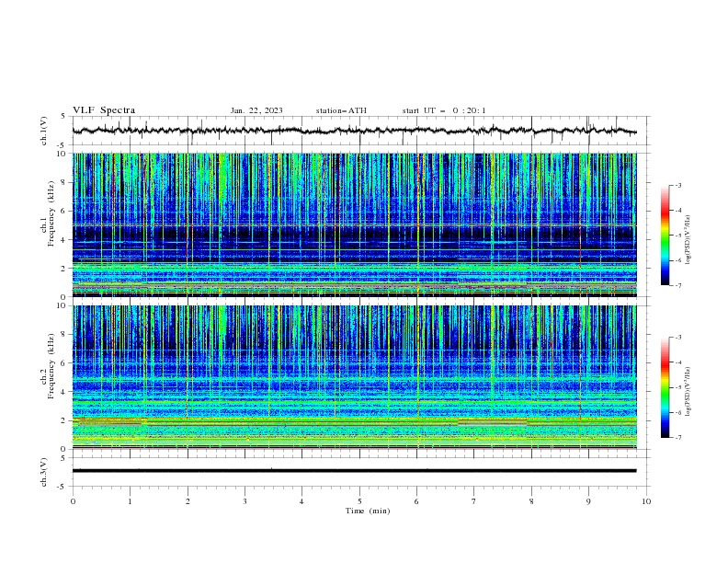The image size is (728, 563).
Task: Click the "9" tick on Time axis
Action: pyautogui.click(x=588, y=501)
